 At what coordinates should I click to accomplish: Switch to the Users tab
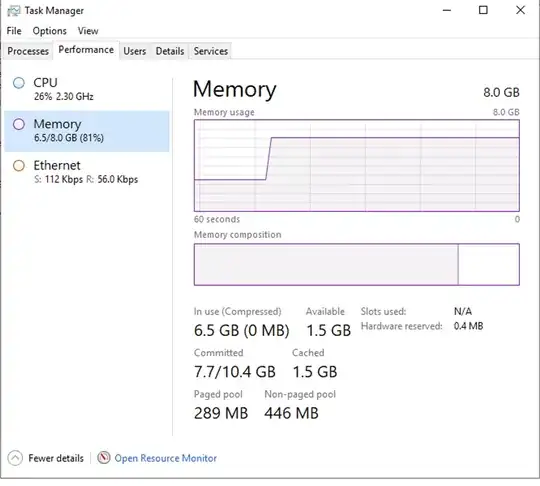tap(135, 51)
